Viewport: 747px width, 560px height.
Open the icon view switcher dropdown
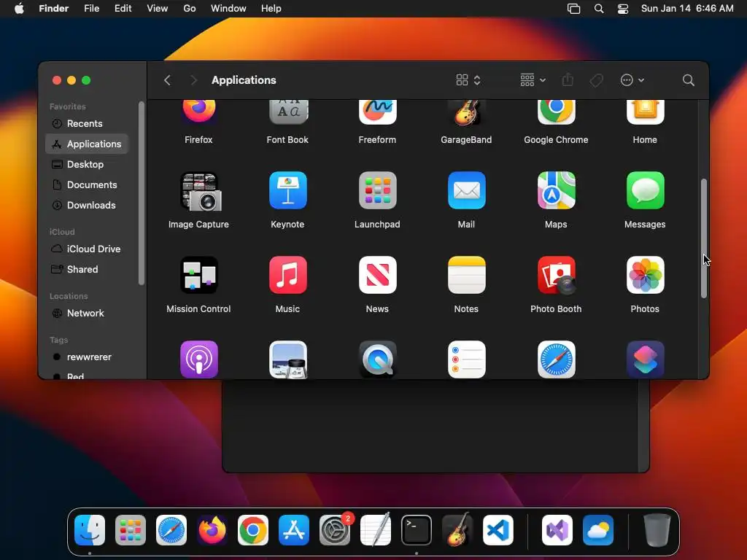[x=468, y=80]
